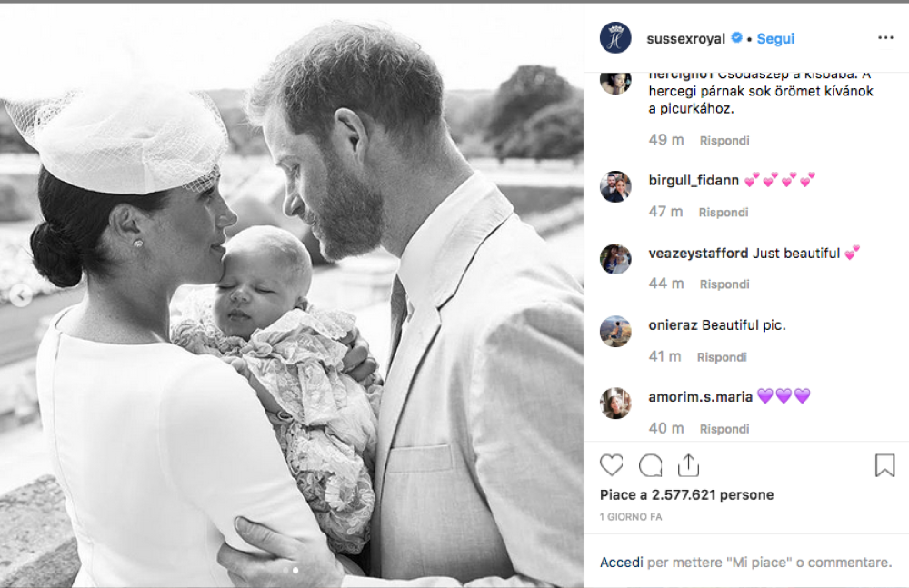Click the '1 giorno fa' post timestamp

[x=631, y=517]
